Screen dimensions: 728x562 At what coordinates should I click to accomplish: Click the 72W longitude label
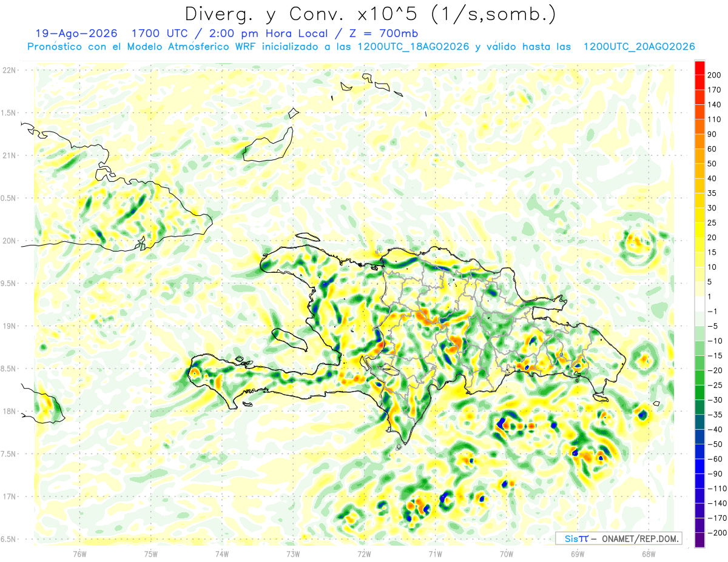(x=364, y=554)
